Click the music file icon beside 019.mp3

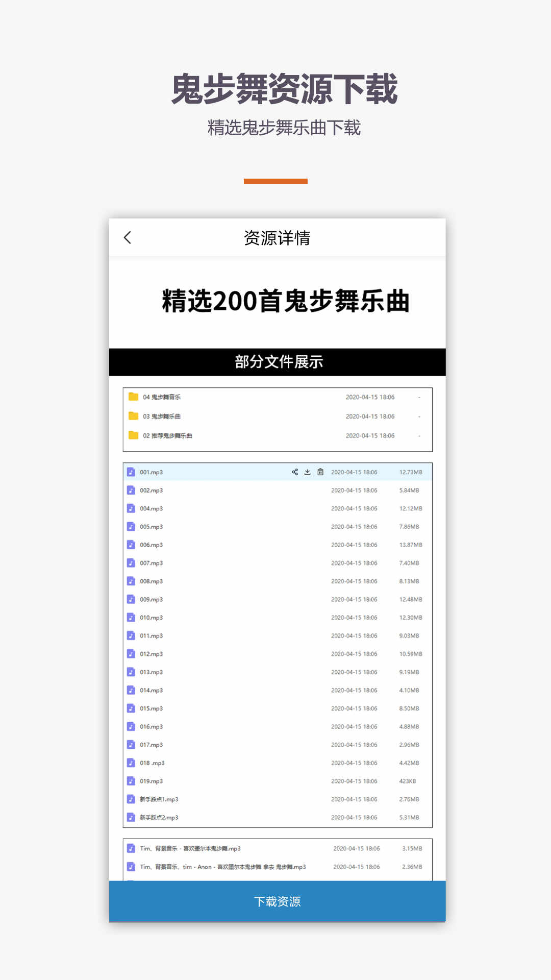pos(131,781)
